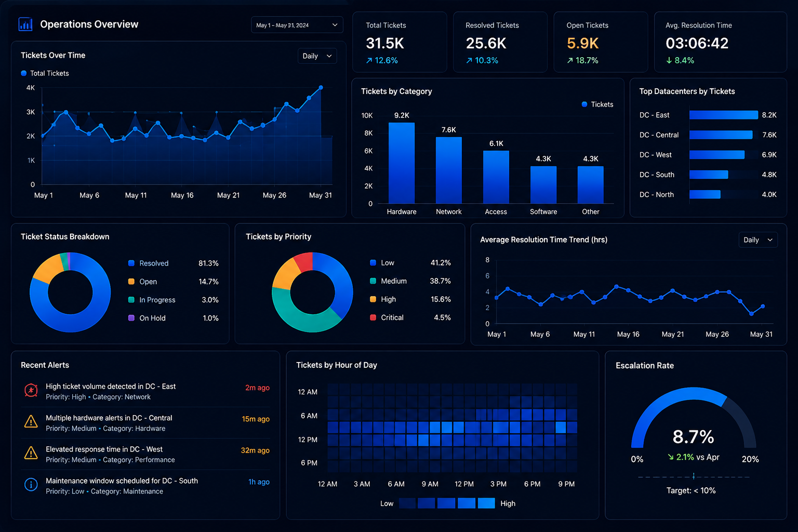The image size is (798, 532).
Task: Open the Resolved Tickets 25.6K card
Action: coord(500,42)
